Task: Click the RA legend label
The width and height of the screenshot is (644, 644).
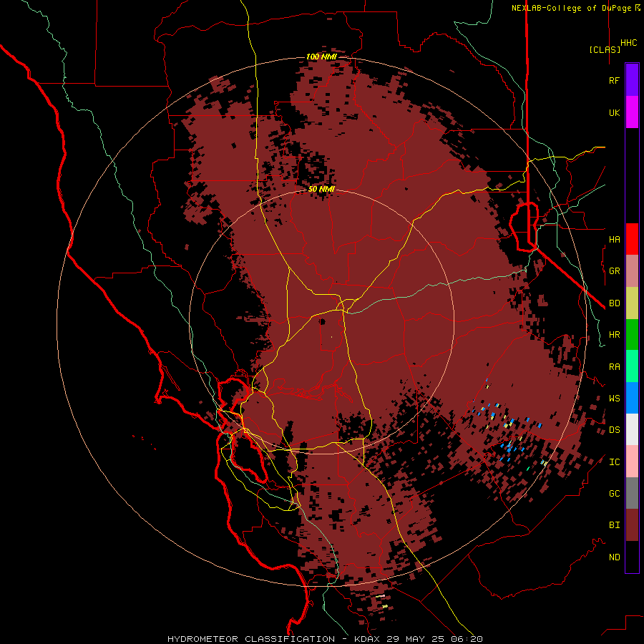Action: pyautogui.click(x=614, y=366)
